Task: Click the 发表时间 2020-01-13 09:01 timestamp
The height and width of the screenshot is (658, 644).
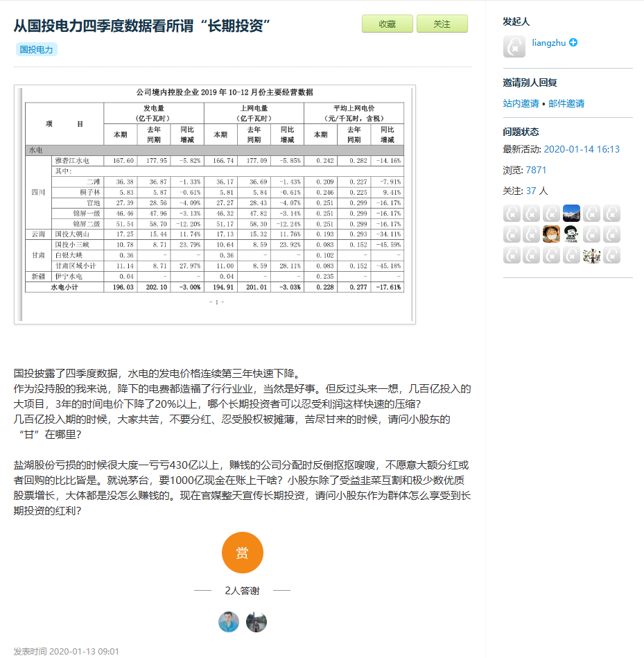Action: click(x=67, y=651)
